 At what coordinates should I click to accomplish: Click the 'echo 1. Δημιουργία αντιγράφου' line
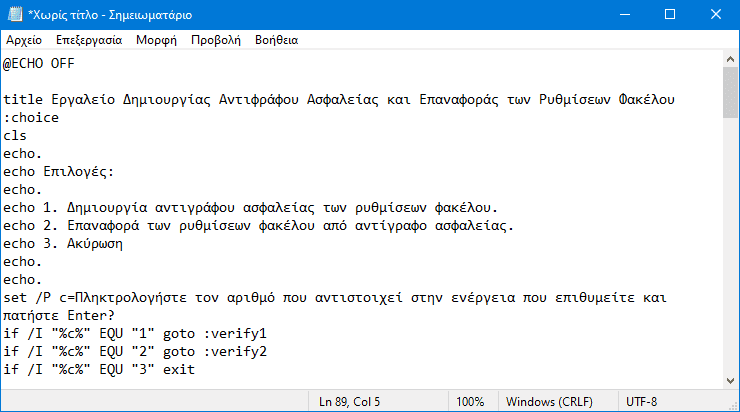click(250, 208)
